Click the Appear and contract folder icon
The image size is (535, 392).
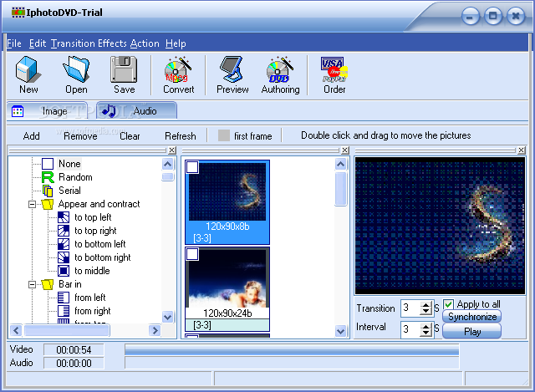pyautogui.click(x=48, y=204)
